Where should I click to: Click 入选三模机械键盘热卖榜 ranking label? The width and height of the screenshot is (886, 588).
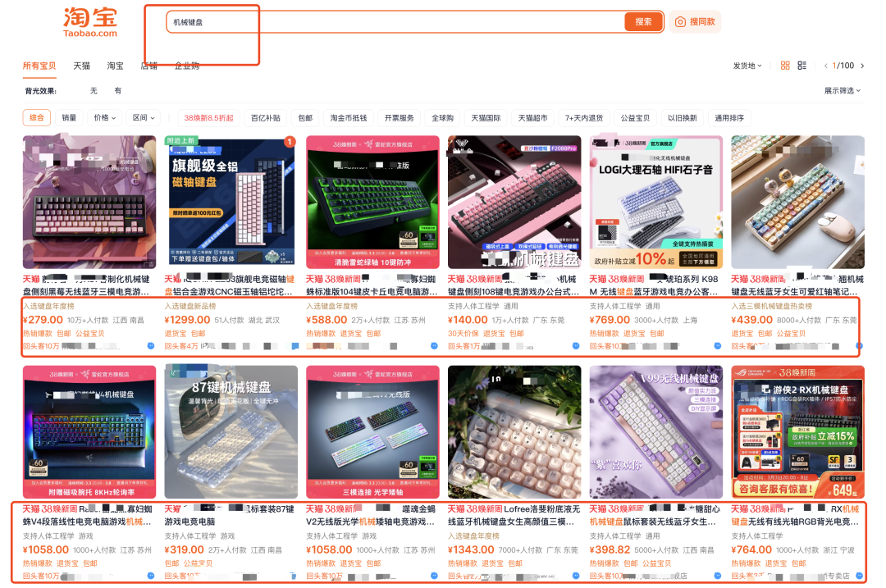click(x=772, y=306)
